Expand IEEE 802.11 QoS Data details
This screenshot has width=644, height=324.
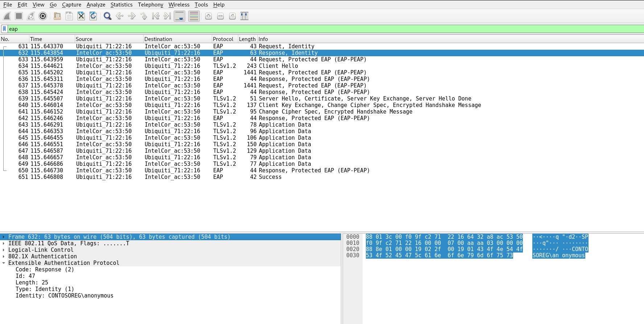point(4,243)
